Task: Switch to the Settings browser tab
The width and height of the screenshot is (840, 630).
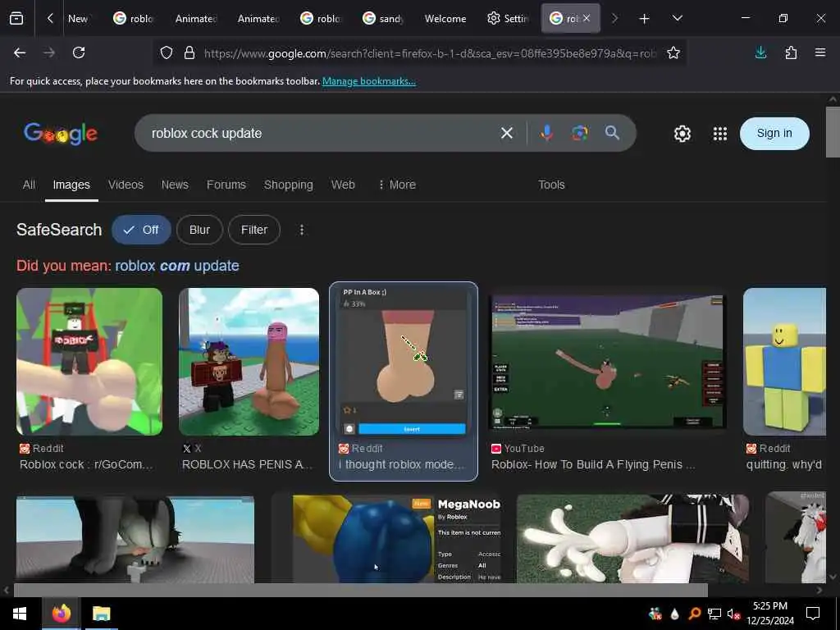Action: coord(507,19)
